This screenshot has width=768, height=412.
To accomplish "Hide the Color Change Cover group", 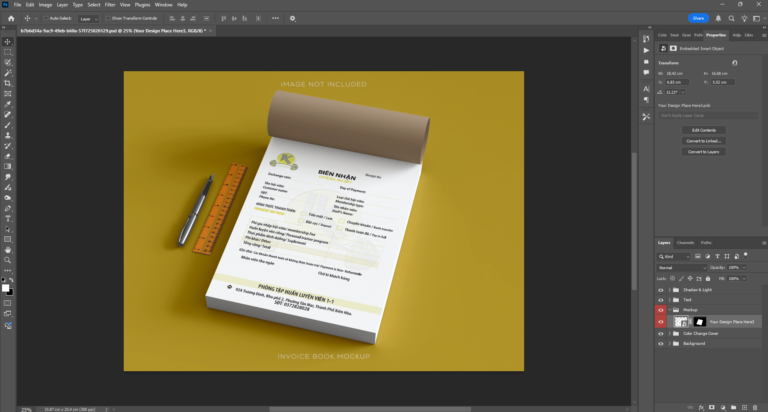I will [660, 334].
